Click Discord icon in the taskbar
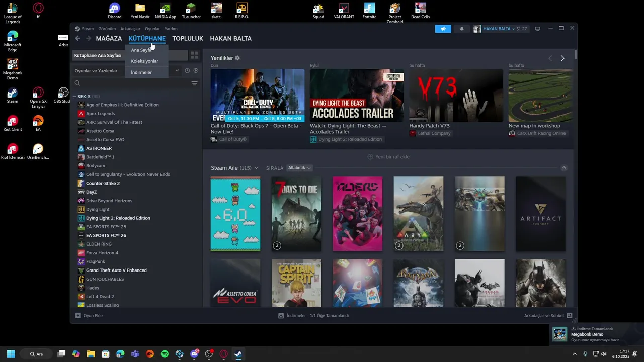Image resolution: width=644 pixels, height=362 pixels. pos(194,354)
